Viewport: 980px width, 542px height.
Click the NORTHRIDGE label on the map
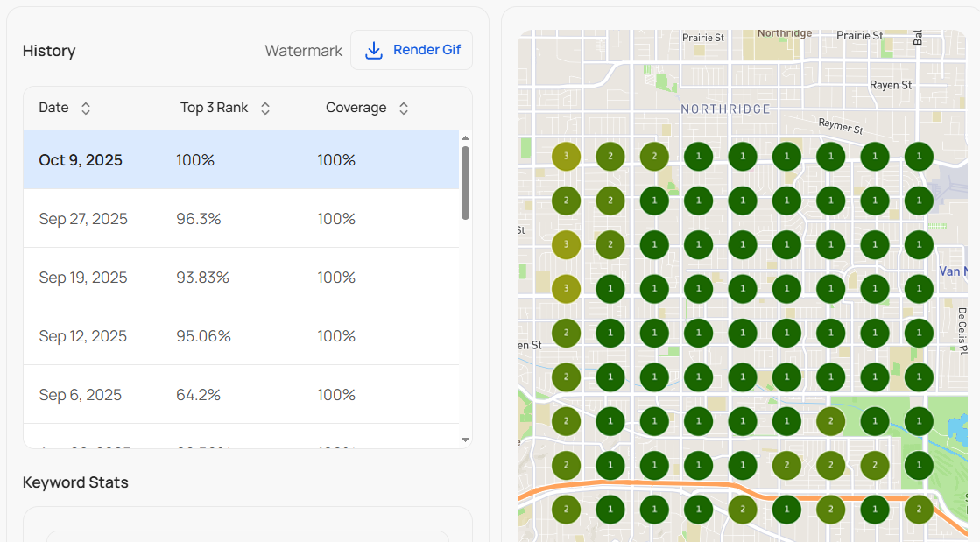click(725, 109)
